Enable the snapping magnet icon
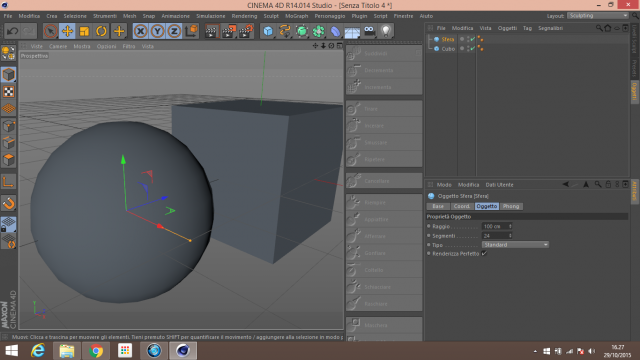Screen dimensions: 640x360 (9, 203)
